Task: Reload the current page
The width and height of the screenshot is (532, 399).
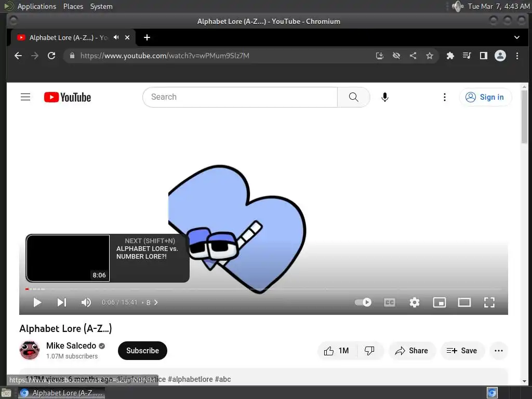Action: point(51,56)
